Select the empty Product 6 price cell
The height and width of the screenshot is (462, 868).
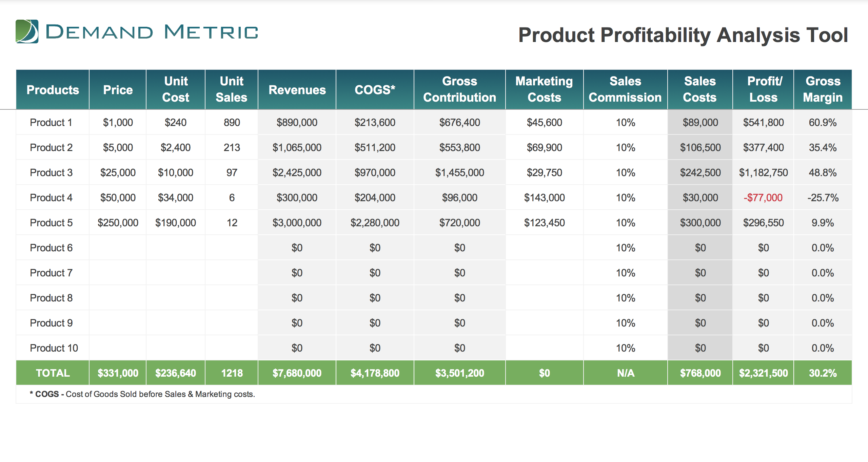tap(118, 248)
